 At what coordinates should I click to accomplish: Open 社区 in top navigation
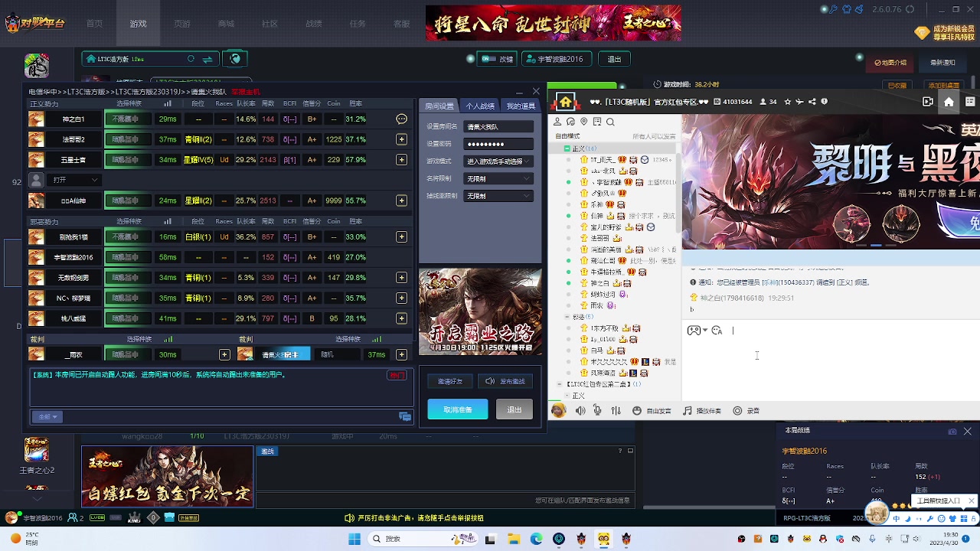coord(269,24)
